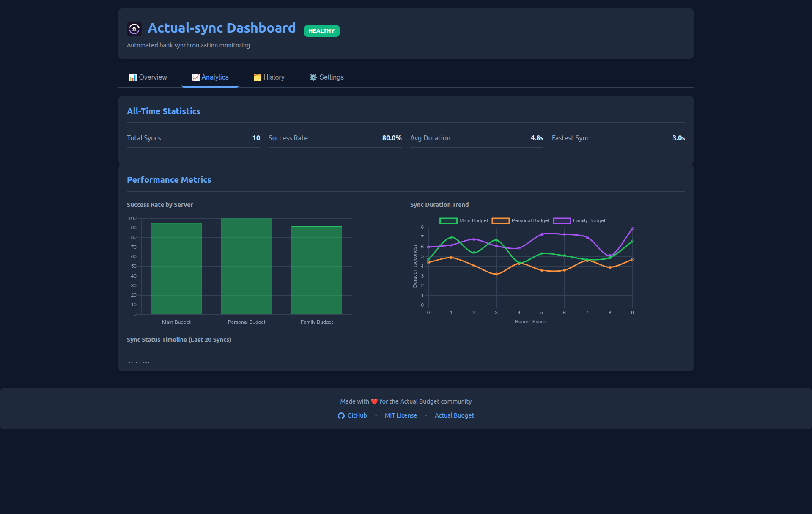Click the GitHub octocat icon in footer
The width and height of the screenshot is (812, 514).
[341, 416]
